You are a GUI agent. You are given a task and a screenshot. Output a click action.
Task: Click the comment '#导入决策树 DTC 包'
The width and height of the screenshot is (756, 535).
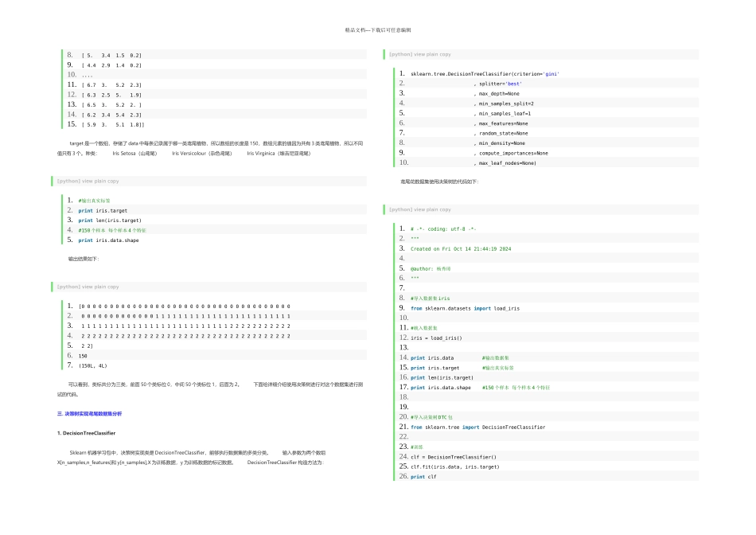click(x=431, y=417)
